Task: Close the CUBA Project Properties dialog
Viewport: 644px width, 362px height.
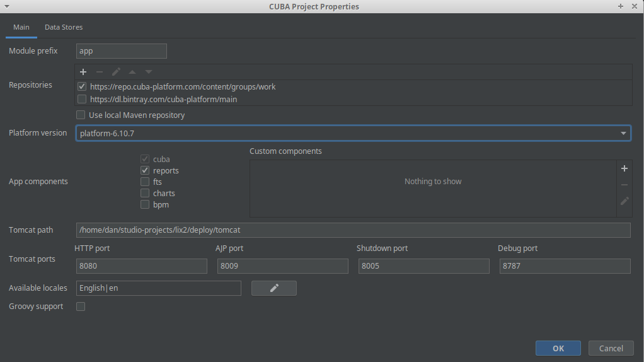Action: click(x=634, y=6)
